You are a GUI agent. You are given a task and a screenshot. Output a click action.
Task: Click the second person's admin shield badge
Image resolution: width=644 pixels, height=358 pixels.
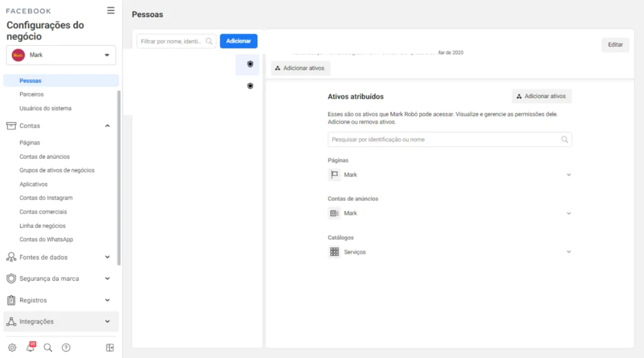[x=250, y=85]
